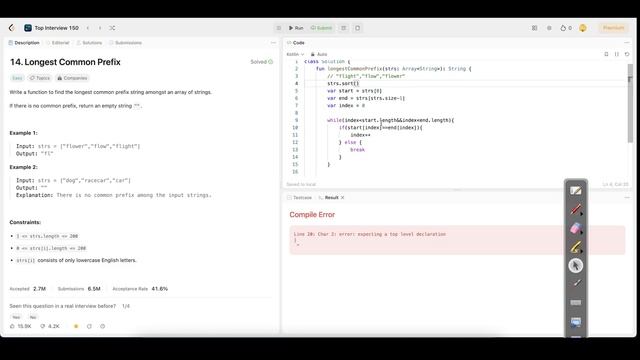Open the Kotlin language dropdown

tap(295, 54)
